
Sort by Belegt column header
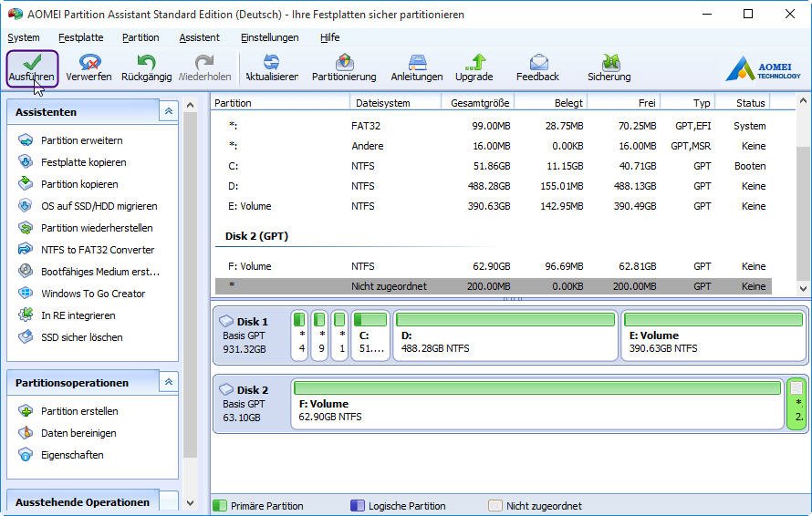point(550,103)
